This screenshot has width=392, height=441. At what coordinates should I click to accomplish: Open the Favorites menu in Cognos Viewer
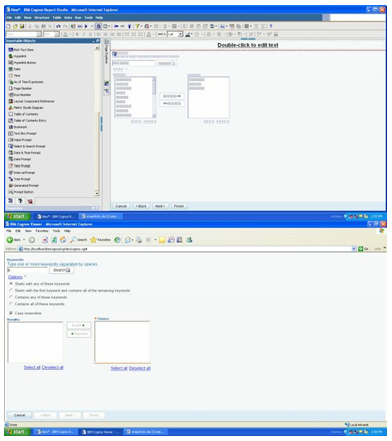[42, 231]
